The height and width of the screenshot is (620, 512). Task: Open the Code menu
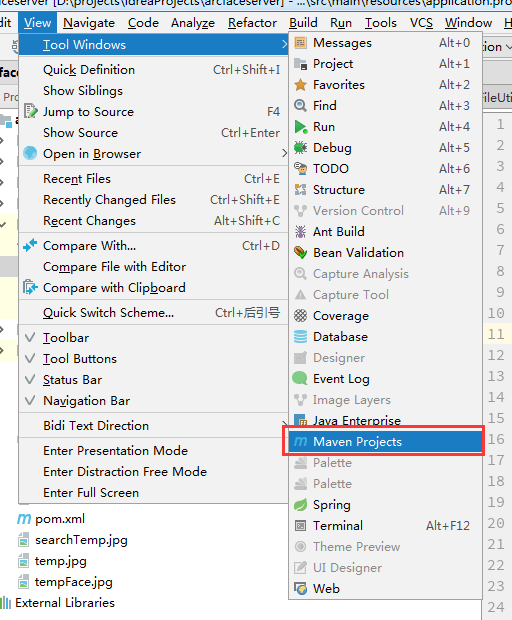143,23
